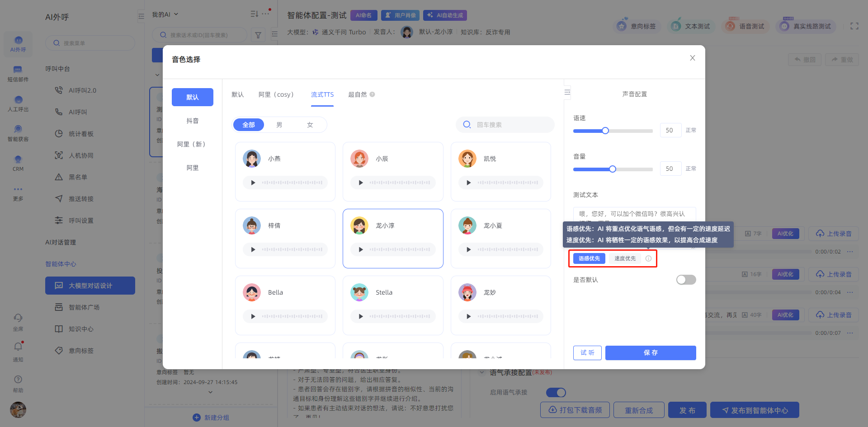Open the 短信邮件 sidebar module
The width and height of the screenshot is (868, 427).
(x=18, y=74)
